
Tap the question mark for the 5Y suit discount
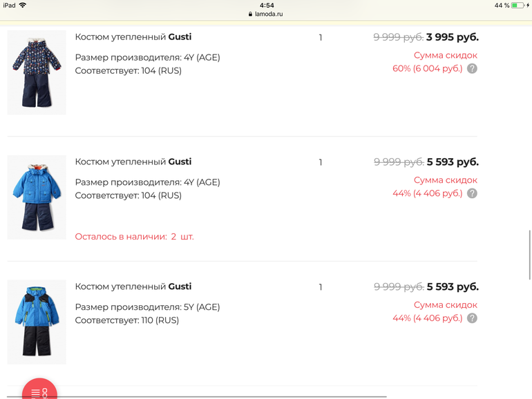472,319
